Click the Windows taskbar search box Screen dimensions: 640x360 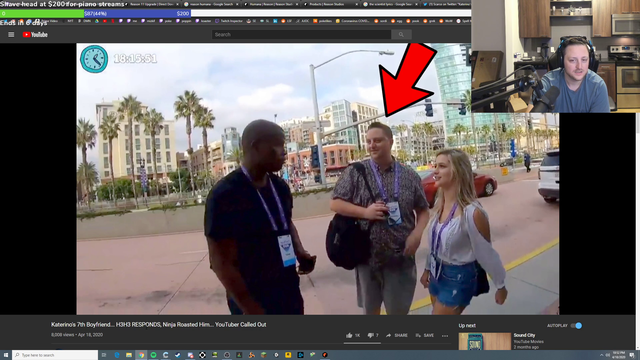click(x=55, y=355)
